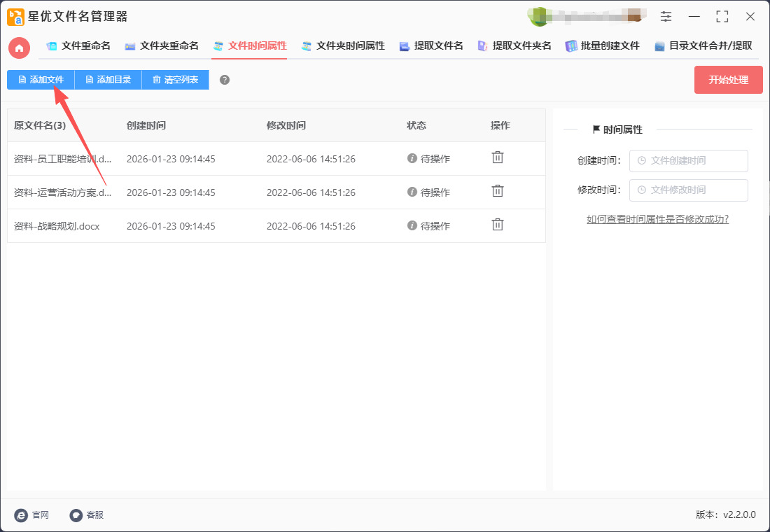Start processing with 开始处理 button

(x=728, y=80)
